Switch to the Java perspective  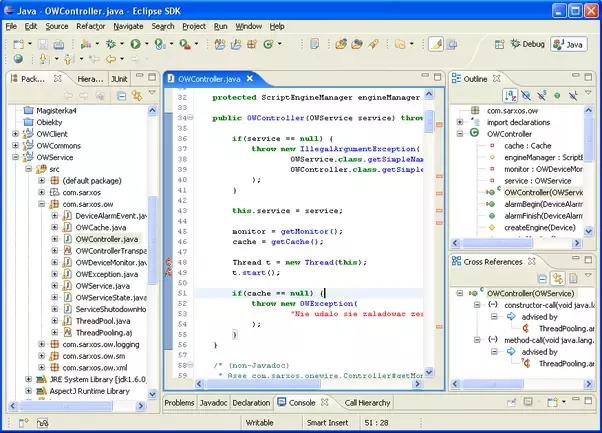pos(570,44)
